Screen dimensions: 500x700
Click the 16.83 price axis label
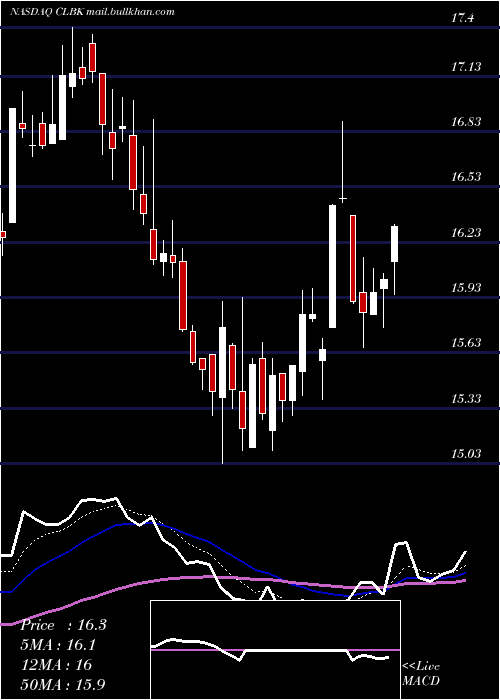click(466, 122)
